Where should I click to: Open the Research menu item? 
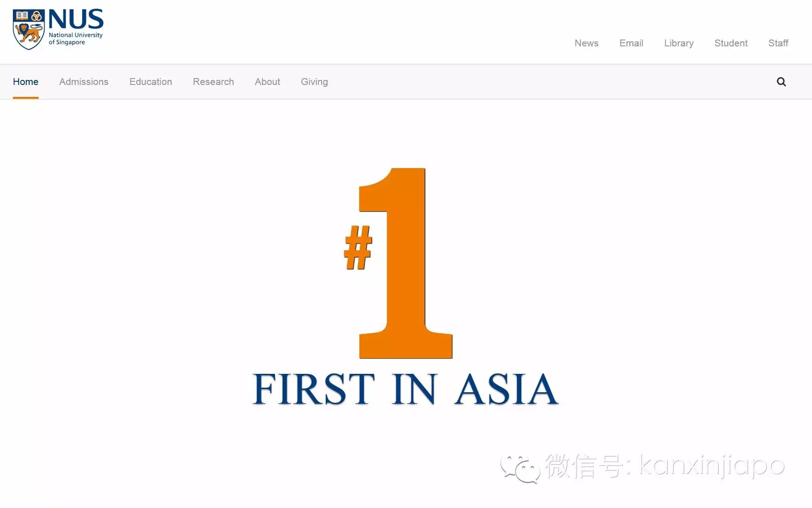tap(213, 82)
